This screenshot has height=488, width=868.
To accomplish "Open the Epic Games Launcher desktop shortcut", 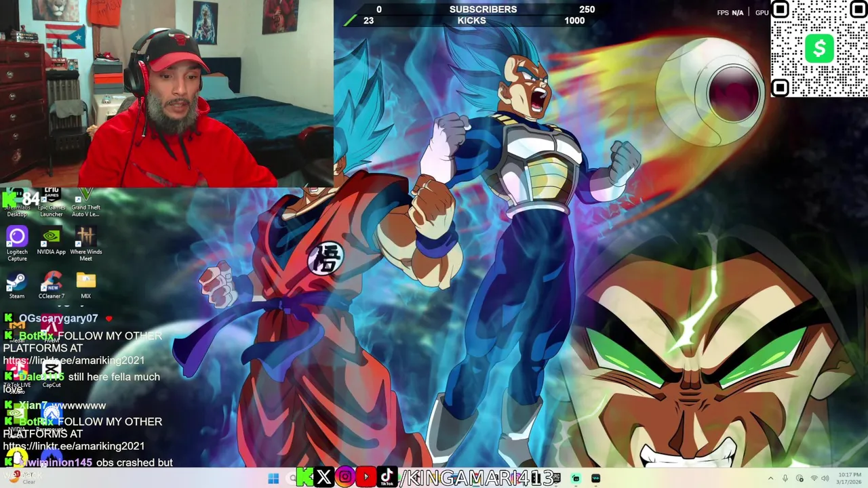I will [x=51, y=203].
